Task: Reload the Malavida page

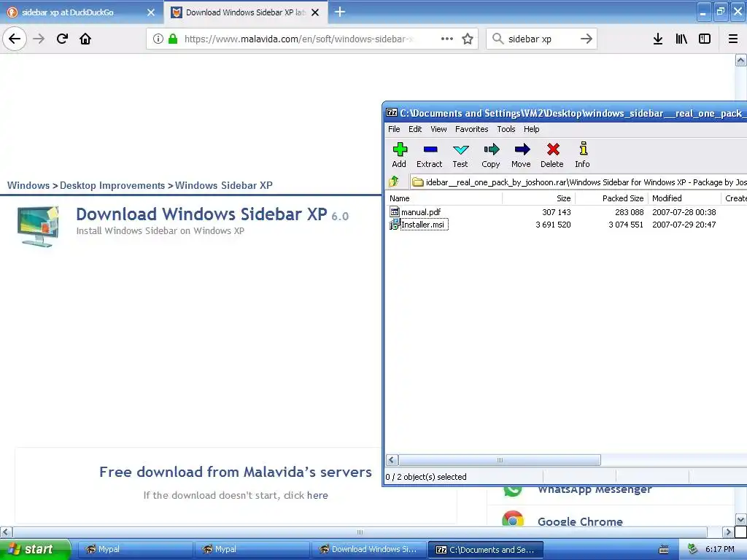Action: (x=63, y=39)
